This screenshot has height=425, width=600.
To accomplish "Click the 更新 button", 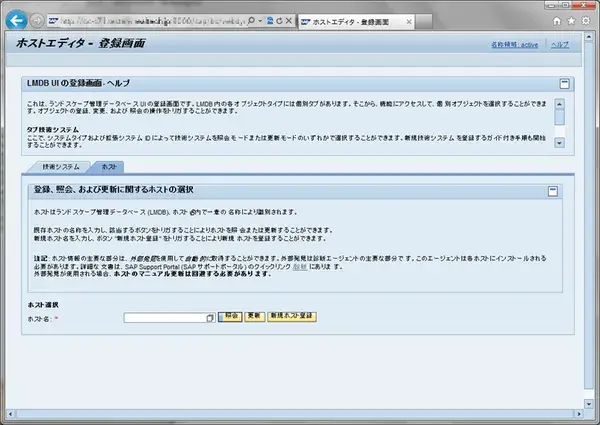I will (x=255, y=317).
